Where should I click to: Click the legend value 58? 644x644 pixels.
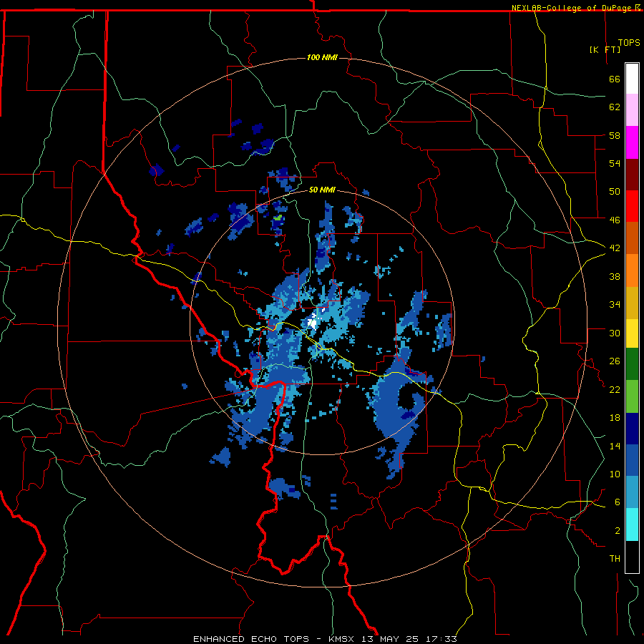pyautogui.click(x=615, y=135)
